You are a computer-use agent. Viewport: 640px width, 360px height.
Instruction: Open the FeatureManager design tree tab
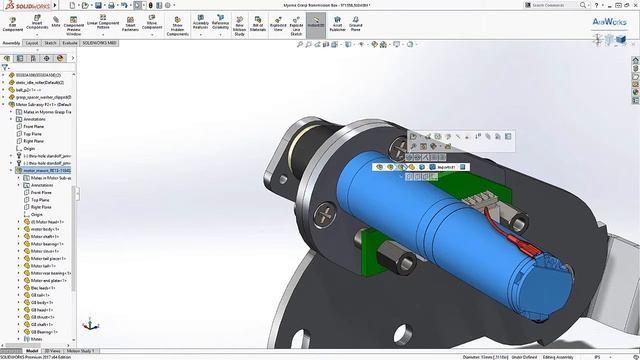[7, 58]
